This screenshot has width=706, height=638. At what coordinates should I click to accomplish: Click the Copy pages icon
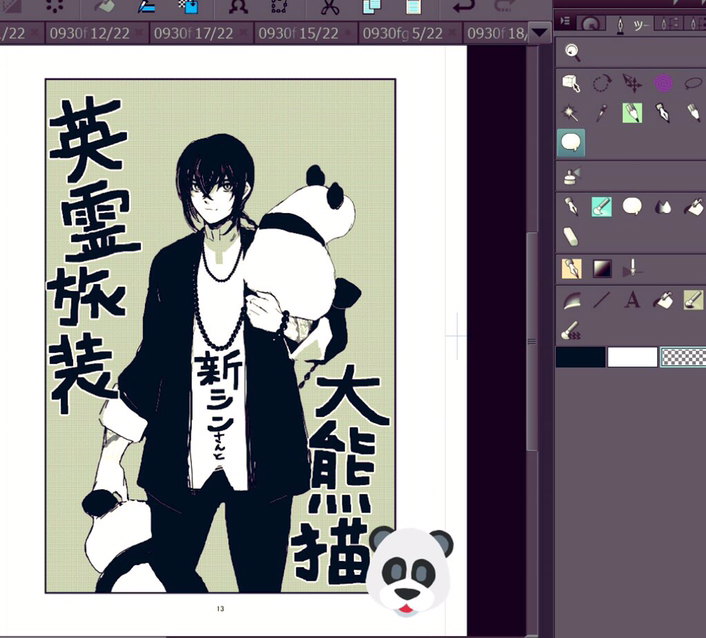coord(372,7)
